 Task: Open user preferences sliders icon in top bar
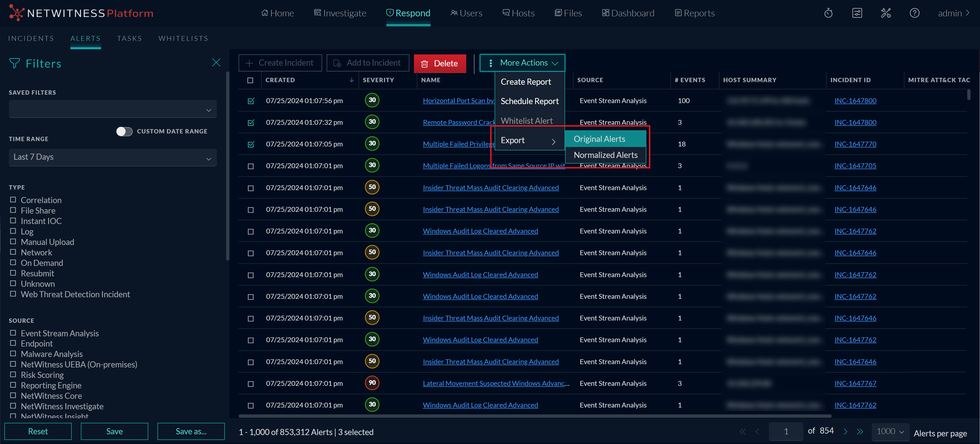coord(857,13)
